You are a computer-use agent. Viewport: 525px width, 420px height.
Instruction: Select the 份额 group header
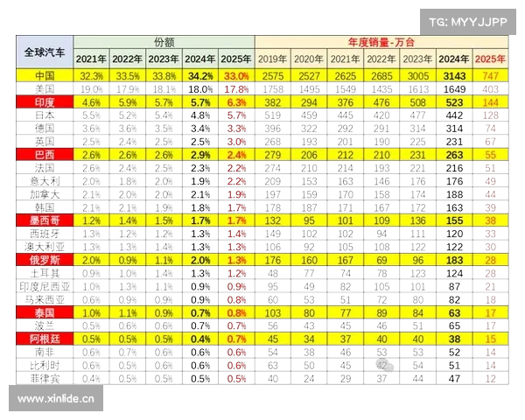click(x=164, y=42)
